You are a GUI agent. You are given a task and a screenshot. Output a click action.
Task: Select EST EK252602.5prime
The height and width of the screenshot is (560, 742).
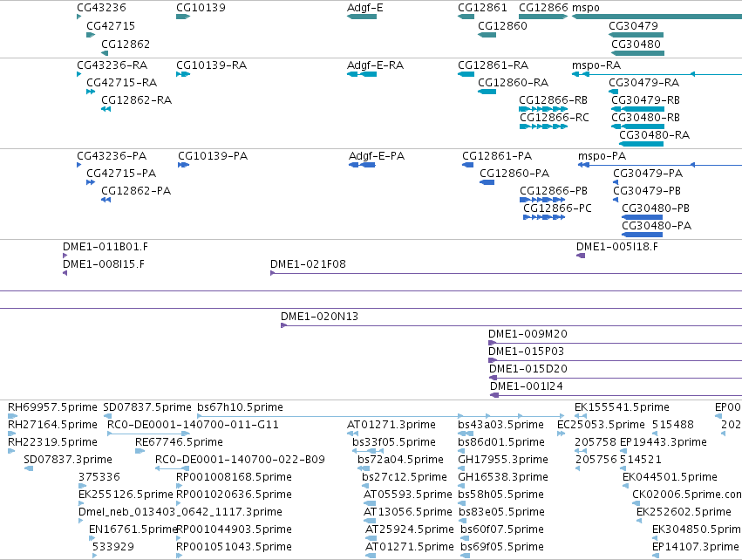[639, 521]
